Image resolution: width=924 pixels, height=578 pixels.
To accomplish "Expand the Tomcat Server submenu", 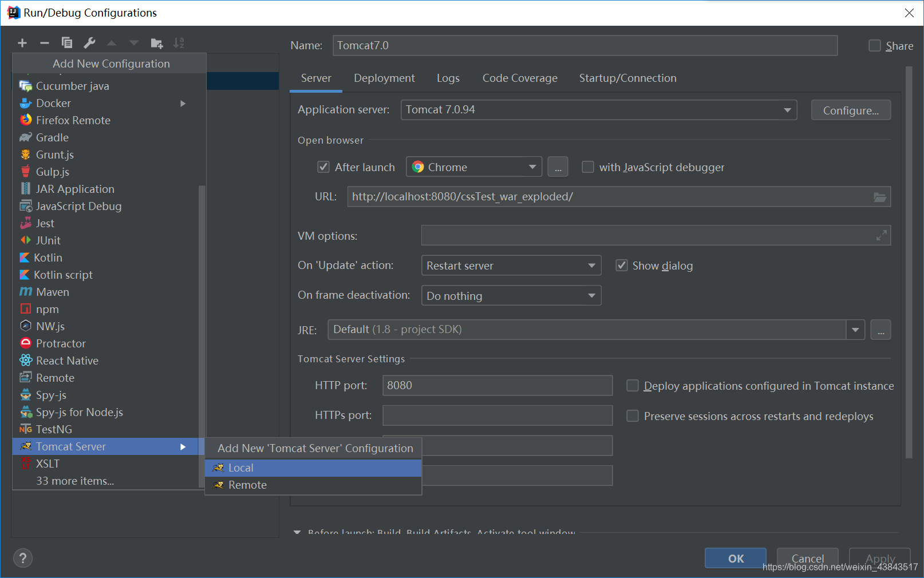I will coord(183,447).
